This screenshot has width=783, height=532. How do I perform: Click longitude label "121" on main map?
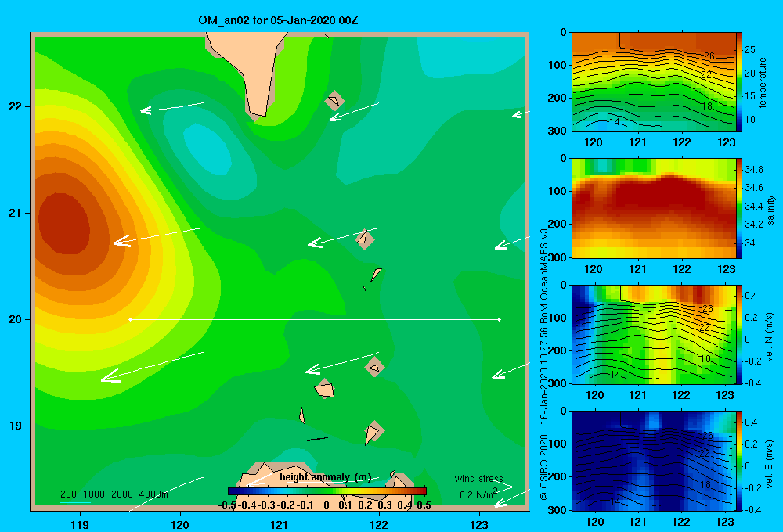pyautogui.click(x=280, y=525)
